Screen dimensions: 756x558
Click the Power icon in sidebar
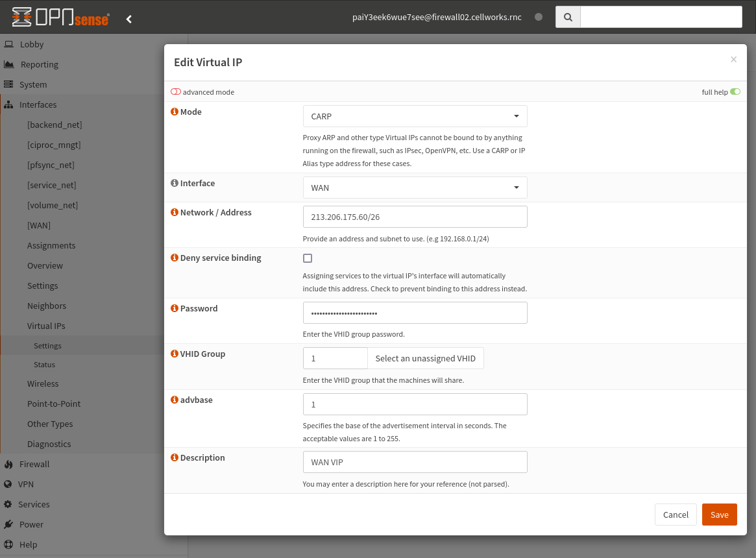(x=8, y=524)
